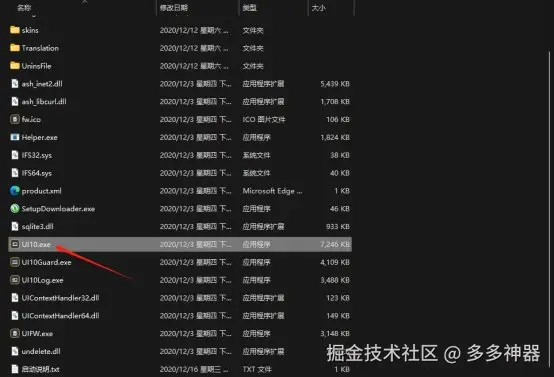
Task: Sort by the 大小 column header
Action: [318, 8]
